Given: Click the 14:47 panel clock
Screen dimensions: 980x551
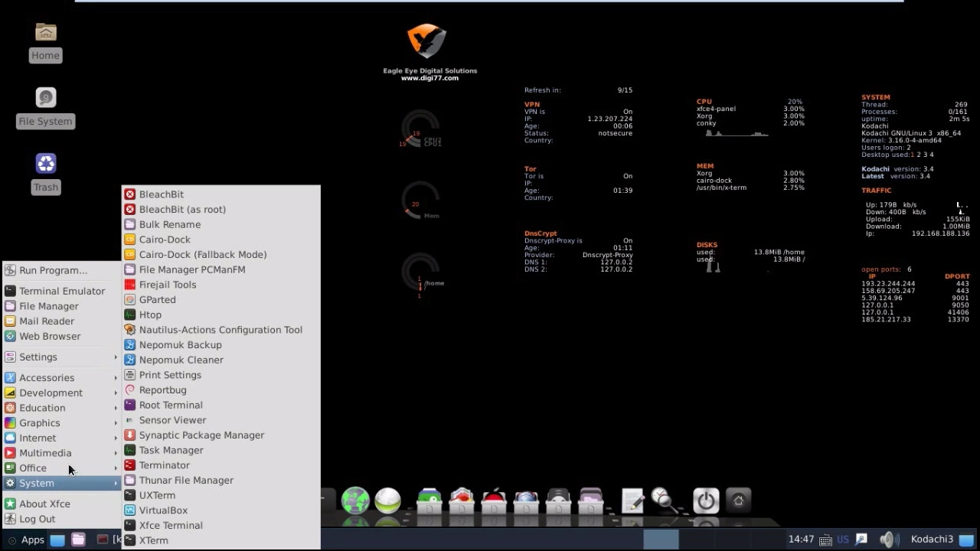Looking at the screenshot, I should (x=801, y=540).
